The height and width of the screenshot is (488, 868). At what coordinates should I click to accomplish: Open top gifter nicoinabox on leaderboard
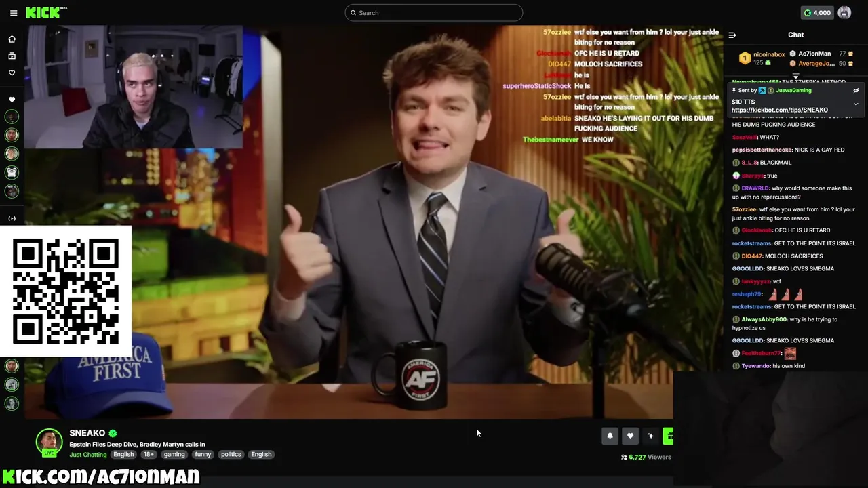click(x=769, y=54)
